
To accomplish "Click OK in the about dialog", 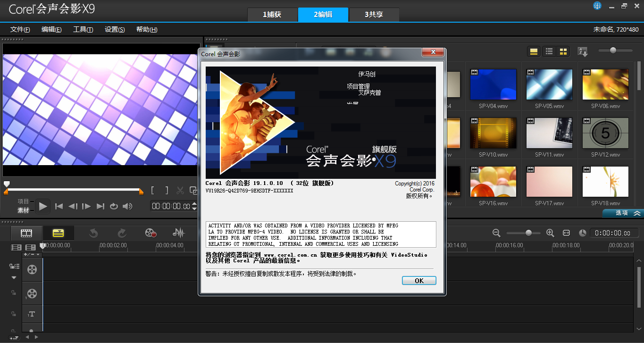I will point(419,280).
